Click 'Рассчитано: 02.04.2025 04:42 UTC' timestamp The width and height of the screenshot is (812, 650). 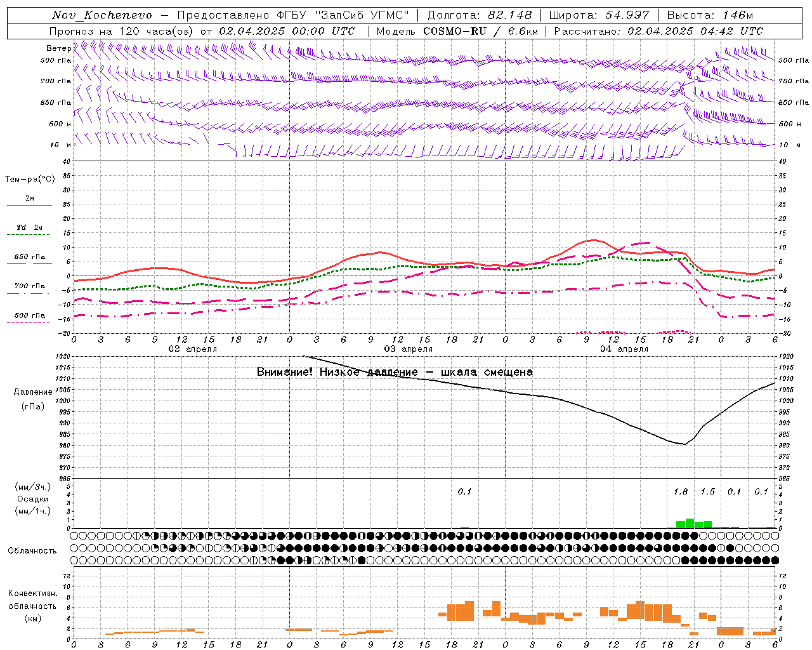tap(658, 31)
